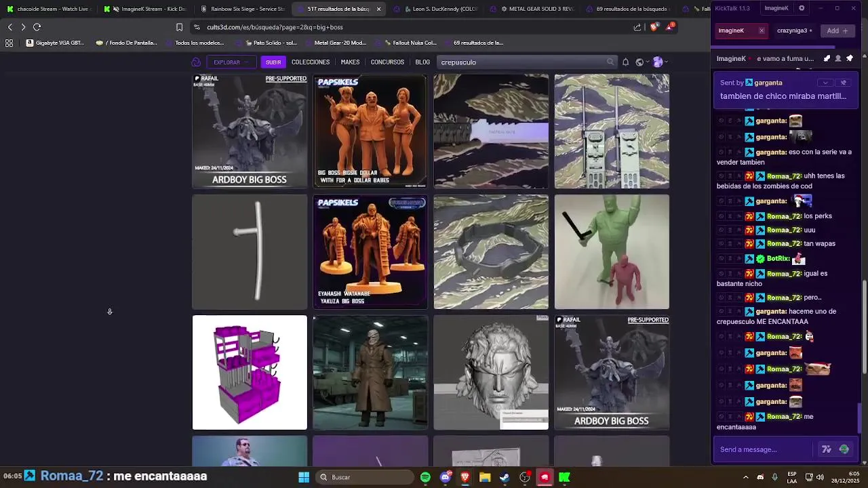This screenshot has width=868, height=488.
Task: Click the Send a message input
Action: (x=765, y=449)
